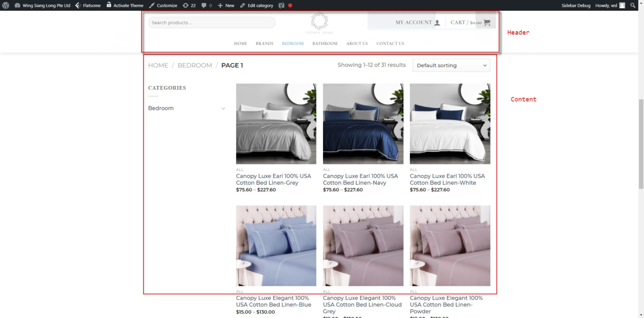Open the Contact Us page link
This screenshot has width=644, height=318.
pos(390,44)
